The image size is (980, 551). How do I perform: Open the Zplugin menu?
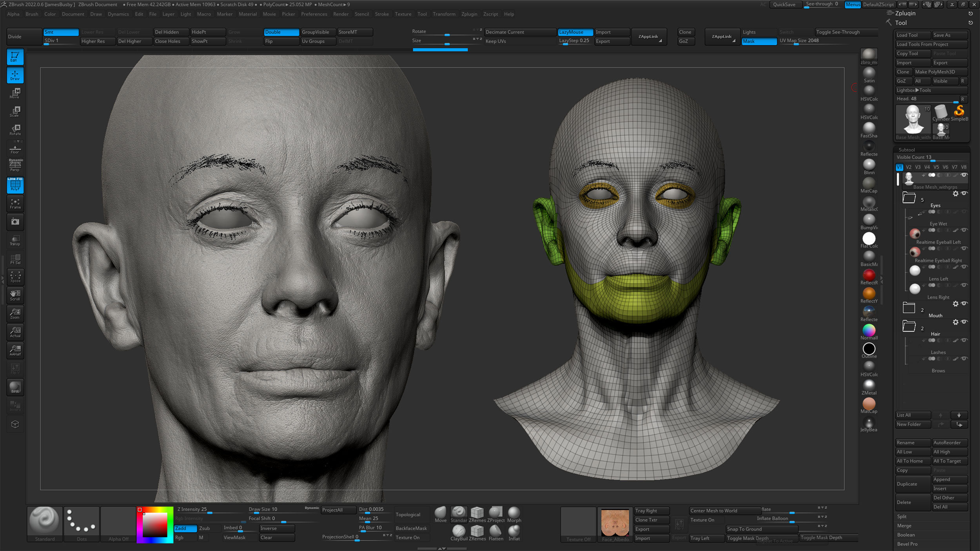469,14
